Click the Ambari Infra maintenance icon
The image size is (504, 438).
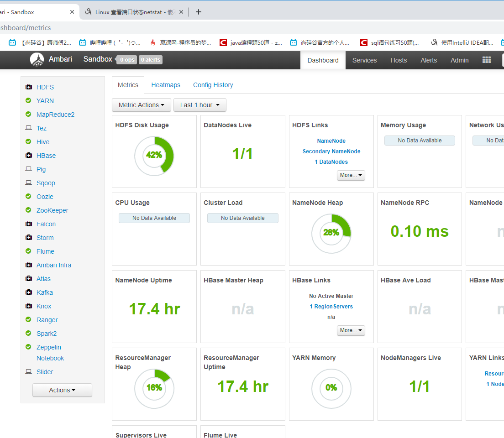point(29,265)
